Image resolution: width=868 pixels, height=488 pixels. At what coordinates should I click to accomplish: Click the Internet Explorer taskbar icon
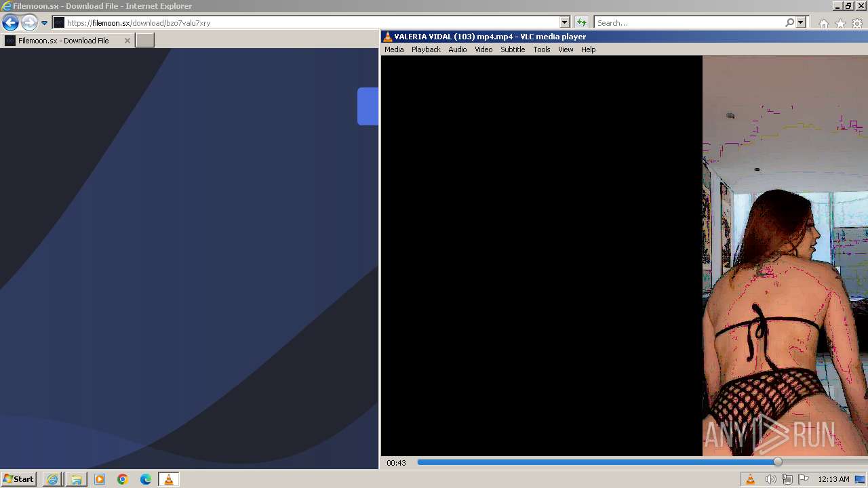click(52, 479)
